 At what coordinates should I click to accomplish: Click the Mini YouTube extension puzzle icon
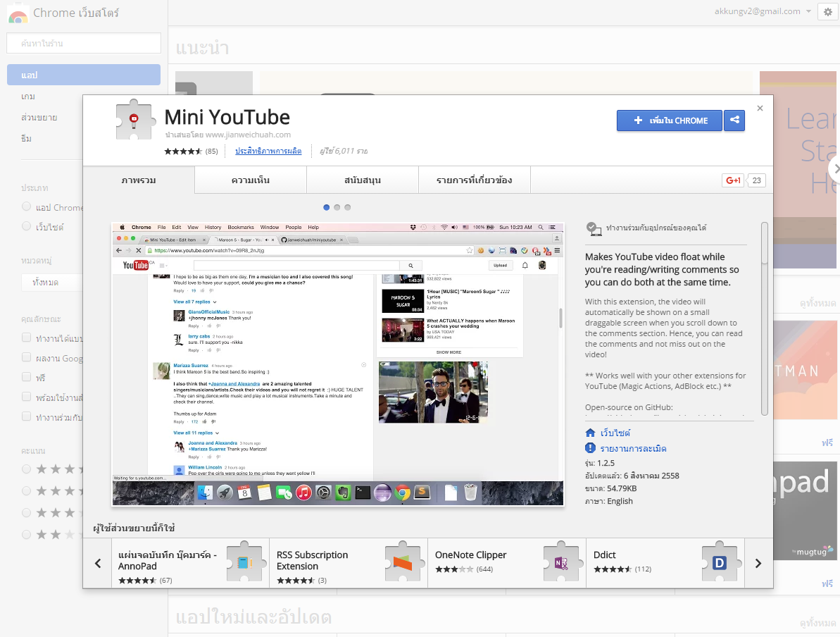tap(134, 120)
